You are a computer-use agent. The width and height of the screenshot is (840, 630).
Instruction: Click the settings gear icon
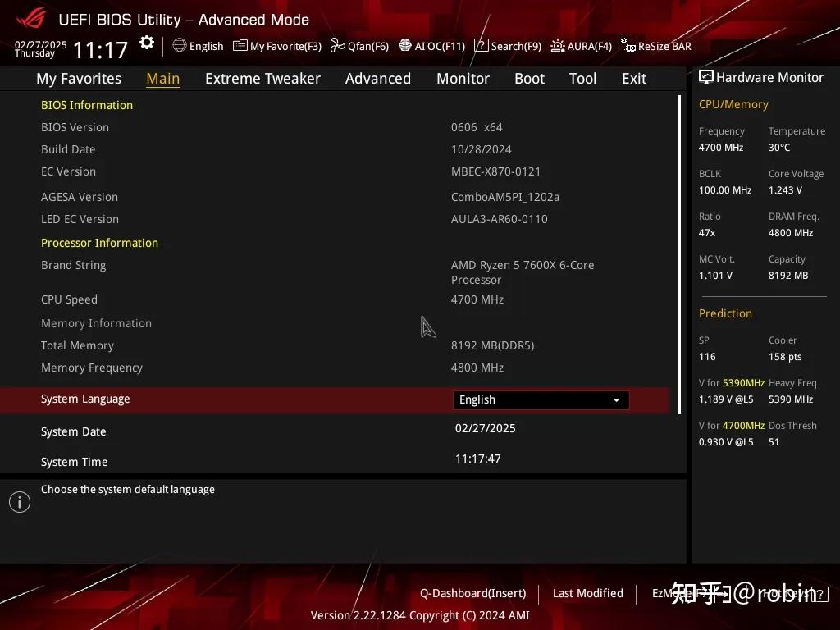coord(146,43)
